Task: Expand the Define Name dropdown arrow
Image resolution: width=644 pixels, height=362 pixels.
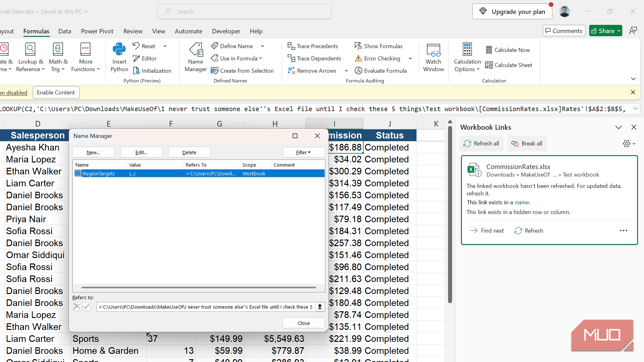Action: pyautogui.click(x=262, y=46)
